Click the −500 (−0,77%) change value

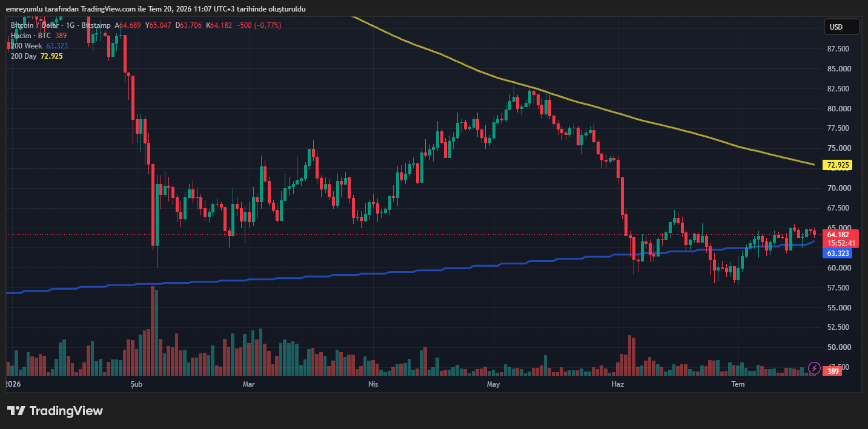click(x=259, y=25)
